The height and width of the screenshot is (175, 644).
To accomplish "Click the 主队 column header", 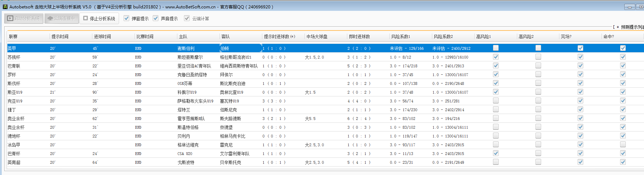I will tap(183, 36).
